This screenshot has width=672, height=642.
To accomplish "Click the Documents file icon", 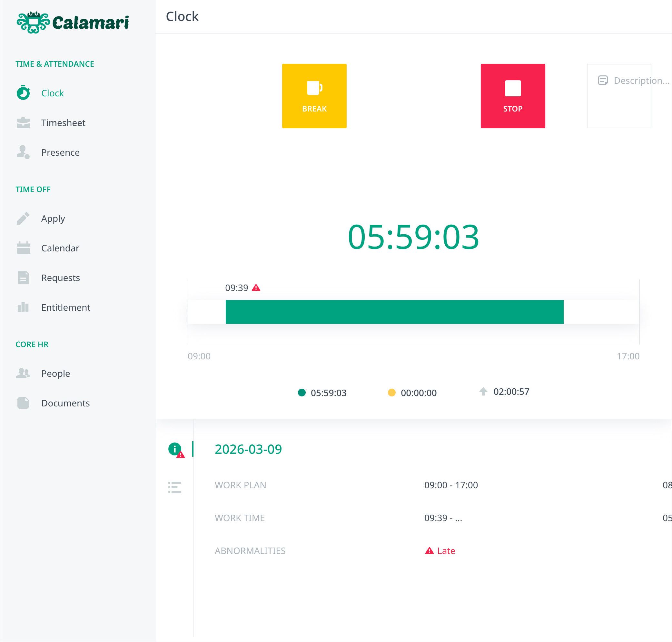I will [x=23, y=403].
